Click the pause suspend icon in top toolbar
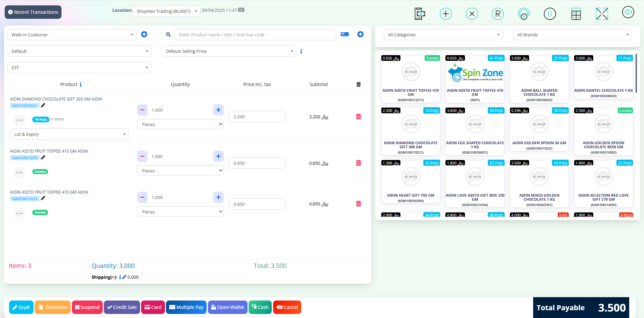644x318 pixels. (550, 13)
